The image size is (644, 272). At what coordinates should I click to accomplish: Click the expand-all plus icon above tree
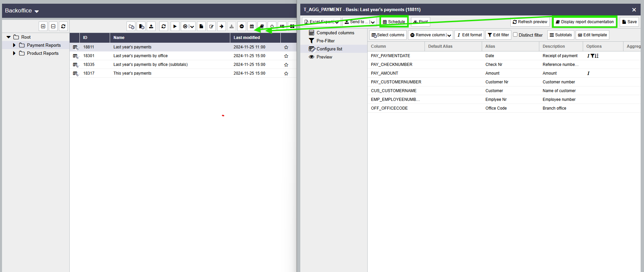[x=43, y=26]
